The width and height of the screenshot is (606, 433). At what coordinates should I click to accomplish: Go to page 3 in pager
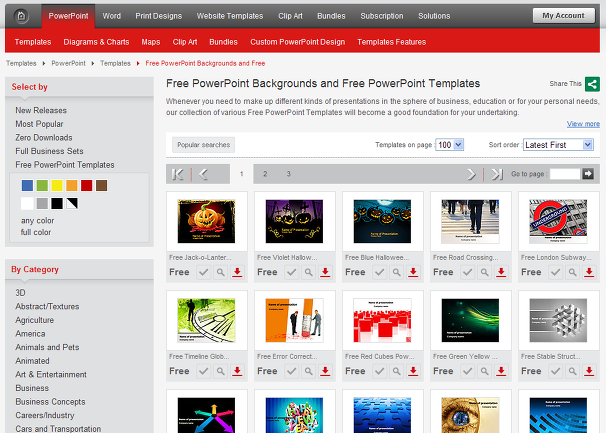288,174
